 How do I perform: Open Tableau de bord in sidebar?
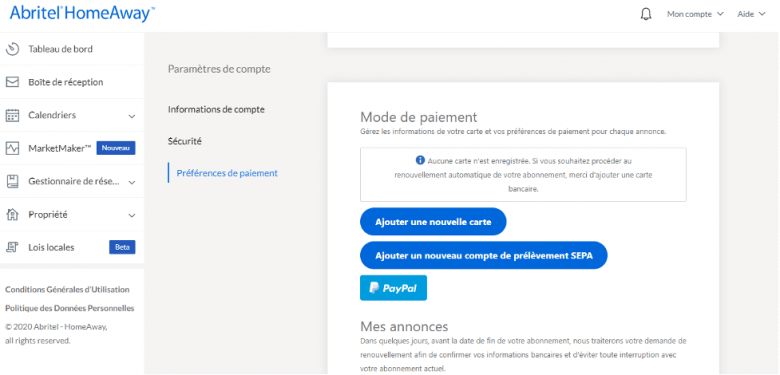[x=72, y=49]
